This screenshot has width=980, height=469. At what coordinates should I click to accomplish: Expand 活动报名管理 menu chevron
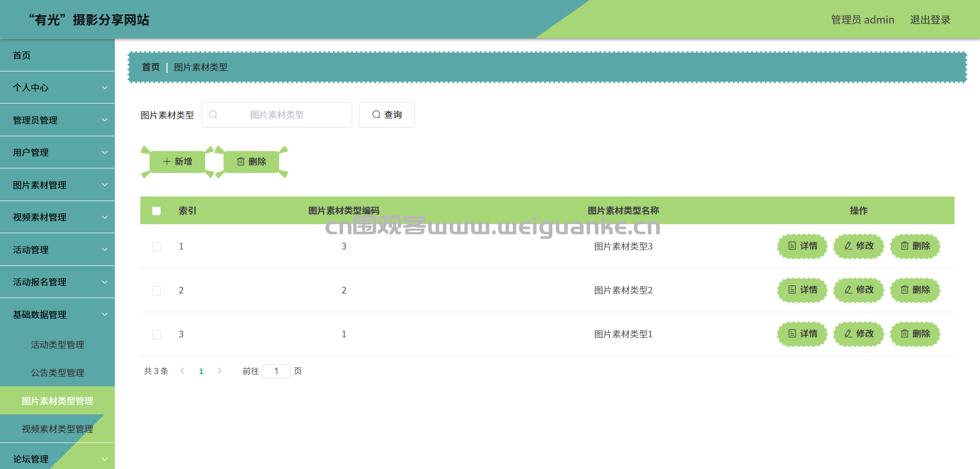pos(105,282)
